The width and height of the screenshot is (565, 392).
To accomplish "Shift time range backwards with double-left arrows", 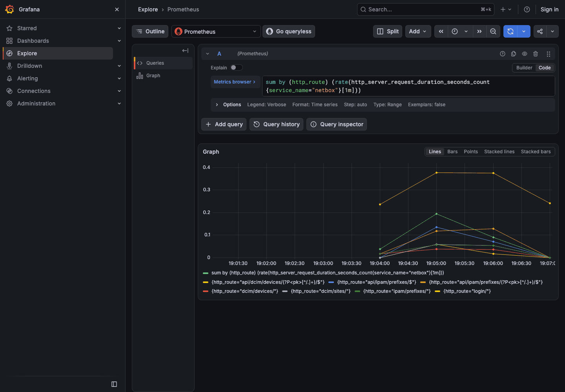I will pyautogui.click(x=441, y=31).
